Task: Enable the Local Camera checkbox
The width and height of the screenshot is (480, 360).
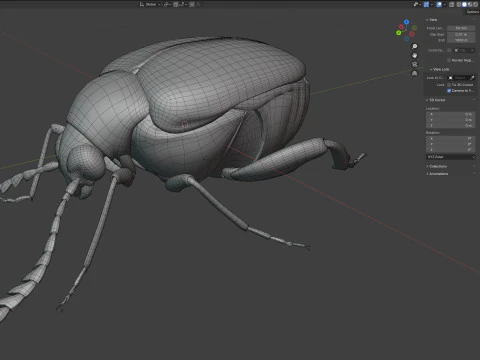Action: point(449,50)
